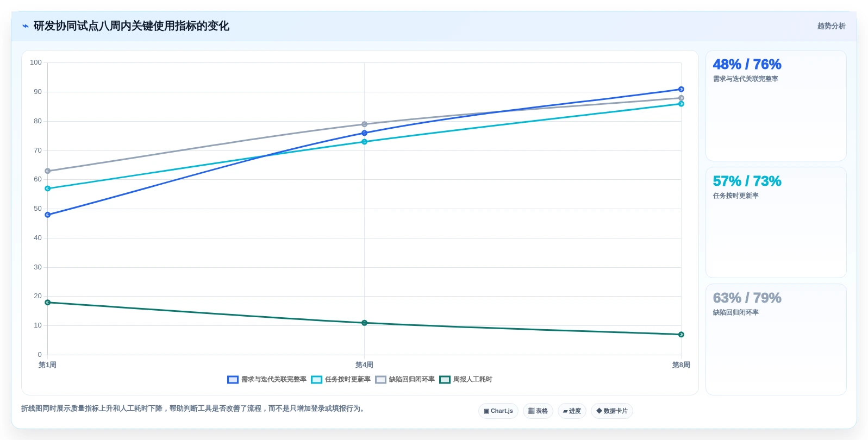Toggle 周报人工耗时 legend swatch
This screenshot has height=440, width=868.
(445, 380)
